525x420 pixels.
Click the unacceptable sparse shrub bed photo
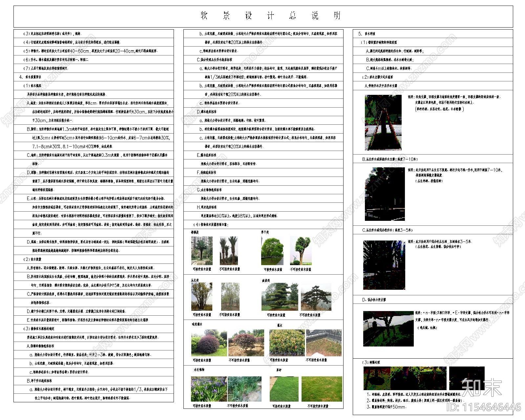324,343
